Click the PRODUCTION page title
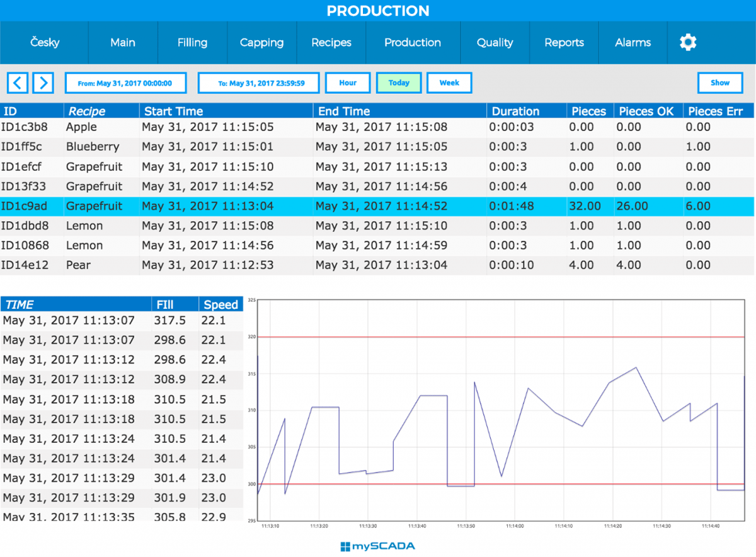 coord(378,11)
